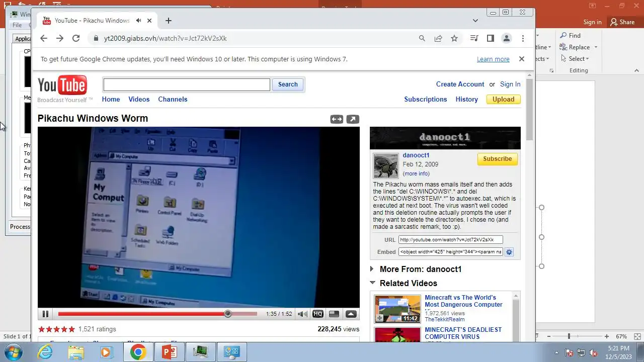Click the yellow Upload button
644x362 pixels.
coord(503,99)
